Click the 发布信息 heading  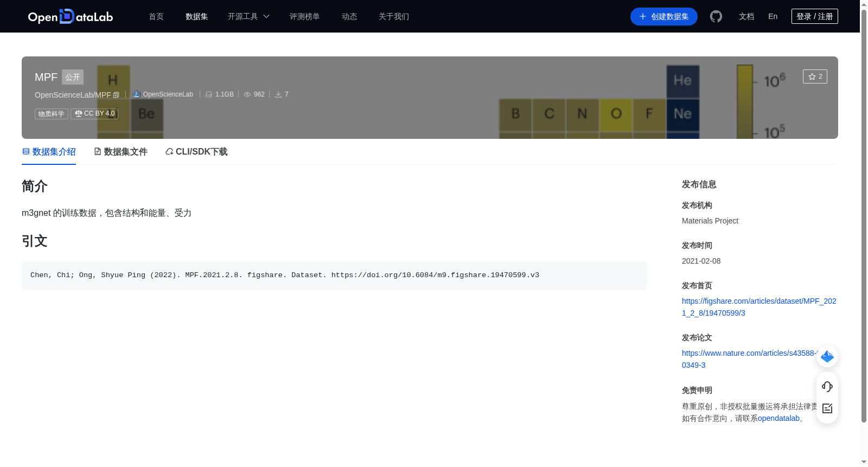699,184
